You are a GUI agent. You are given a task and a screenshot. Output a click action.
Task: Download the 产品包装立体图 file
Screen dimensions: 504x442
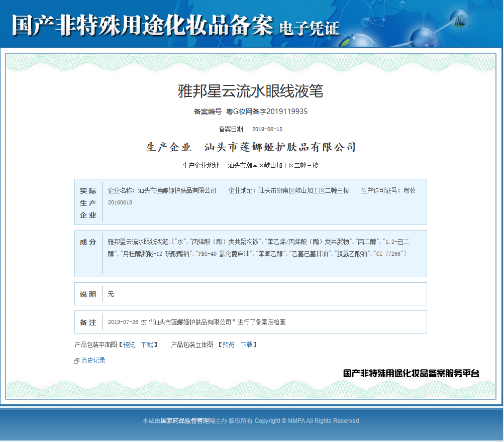coord(246,345)
